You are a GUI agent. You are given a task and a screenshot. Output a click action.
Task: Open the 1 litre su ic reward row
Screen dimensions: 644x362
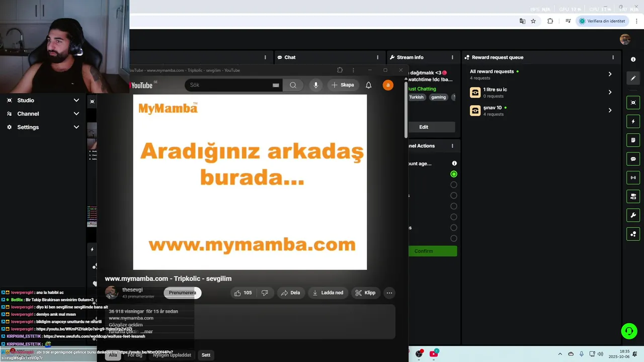click(541, 93)
